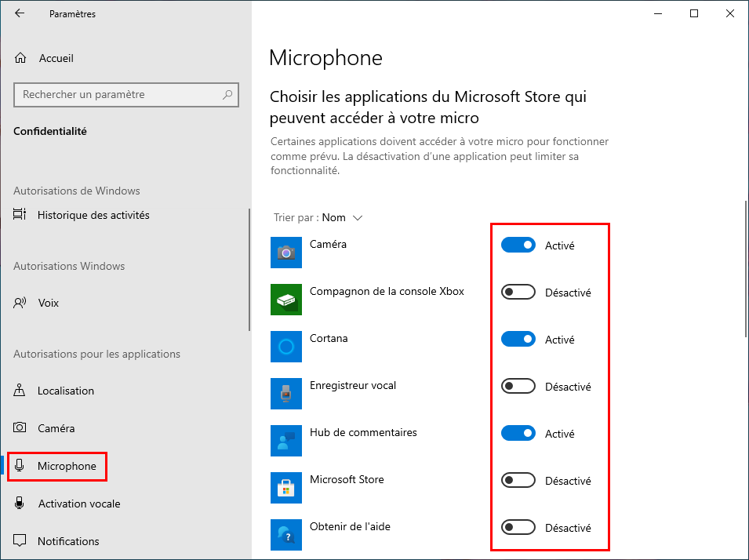Click the Caméra app tile icon
This screenshot has width=749, height=560.
(286, 253)
